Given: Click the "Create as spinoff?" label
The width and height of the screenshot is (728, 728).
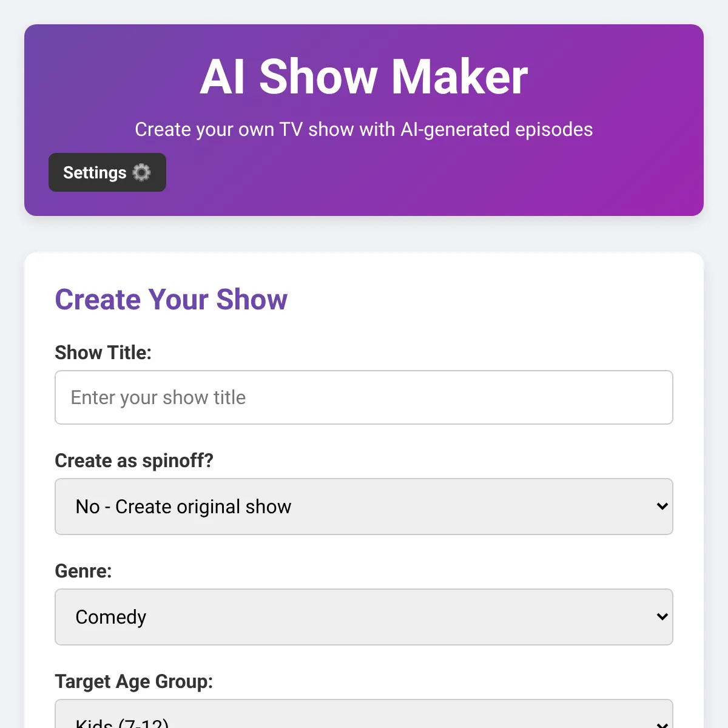Looking at the screenshot, I should [x=134, y=460].
